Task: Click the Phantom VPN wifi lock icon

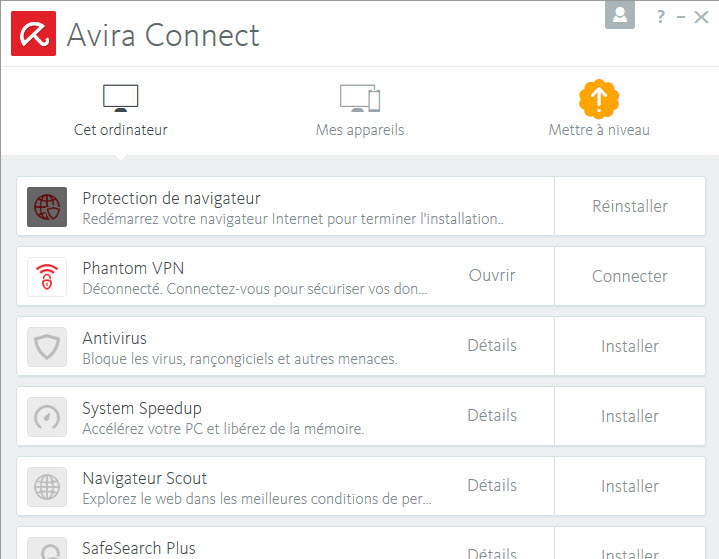Action: (x=47, y=277)
